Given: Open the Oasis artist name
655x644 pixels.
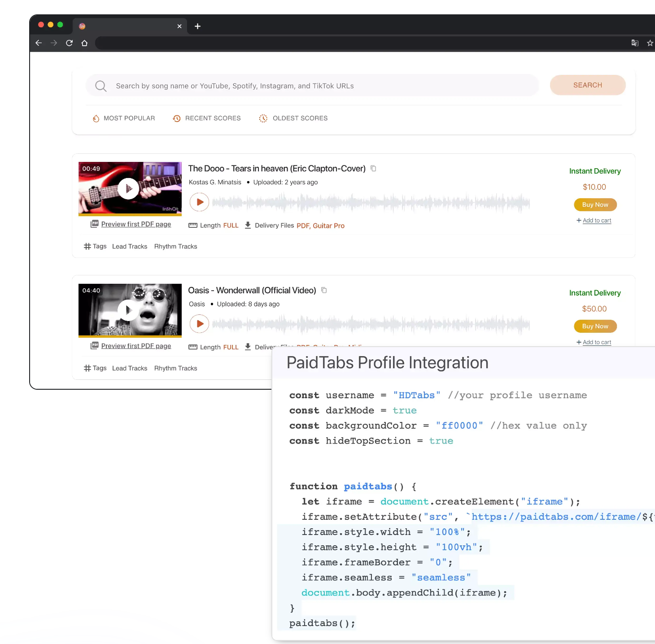Looking at the screenshot, I should [197, 304].
